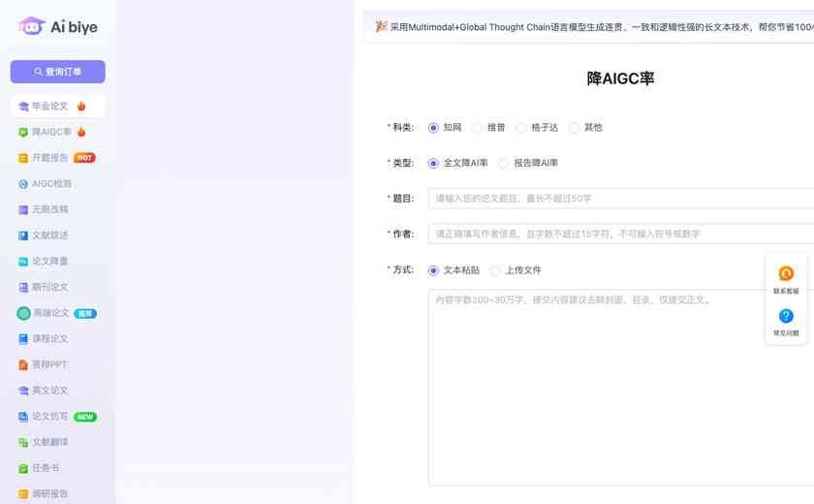The image size is (814, 504).
Task: Open 文献综述 via its blue book icon
Action: tap(23, 236)
